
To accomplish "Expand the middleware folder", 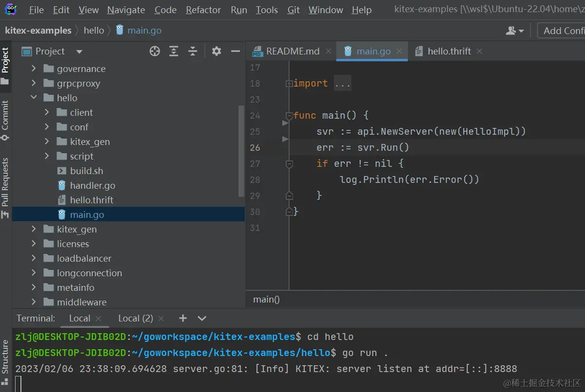I will 34,302.
